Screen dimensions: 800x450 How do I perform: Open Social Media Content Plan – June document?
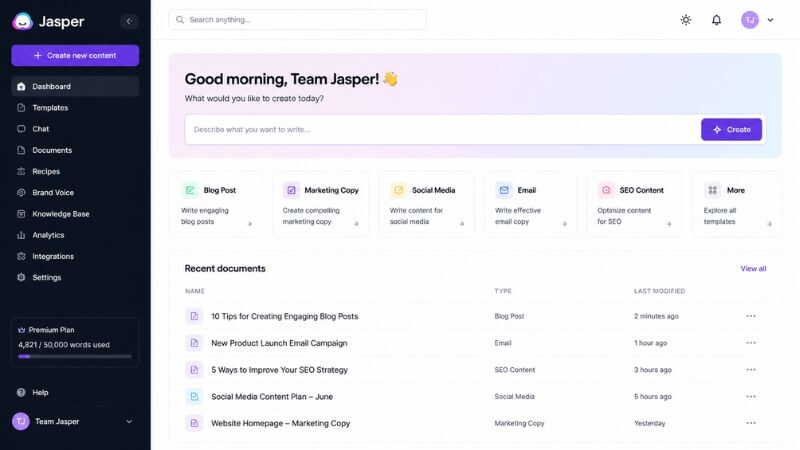click(x=271, y=396)
